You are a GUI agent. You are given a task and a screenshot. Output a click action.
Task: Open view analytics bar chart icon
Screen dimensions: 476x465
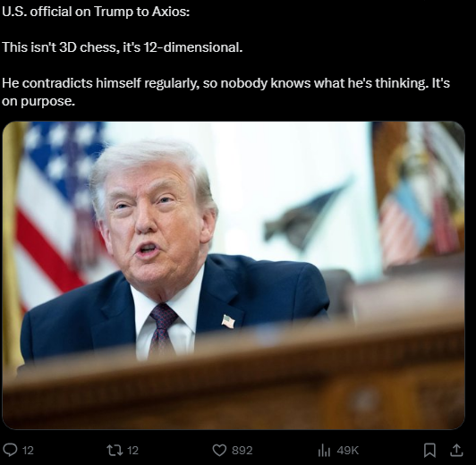[x=324, y=450]
